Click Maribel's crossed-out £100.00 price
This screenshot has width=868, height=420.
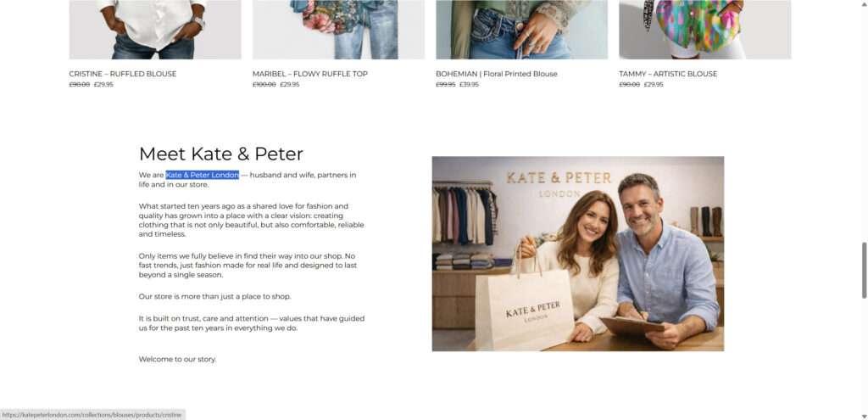click(x=264, y=85)
